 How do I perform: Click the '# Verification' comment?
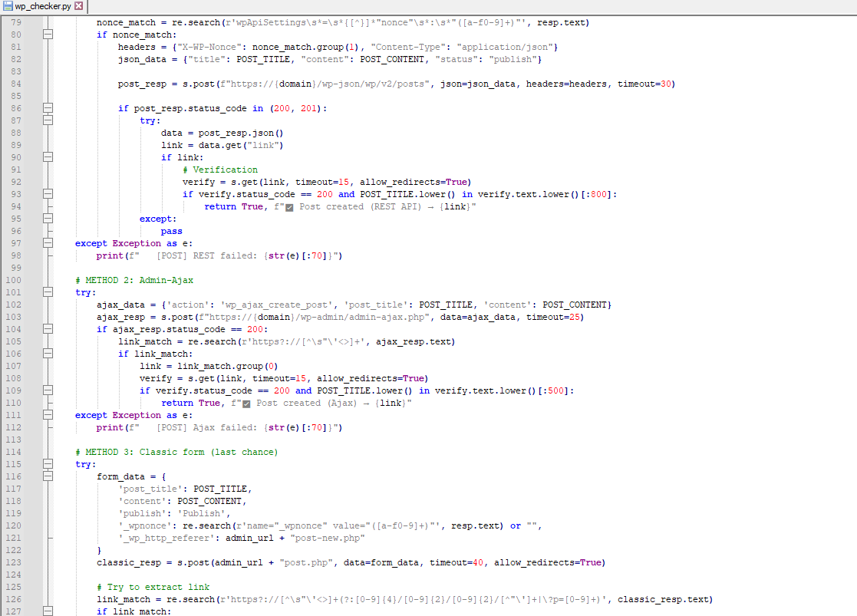coord(220,170)
